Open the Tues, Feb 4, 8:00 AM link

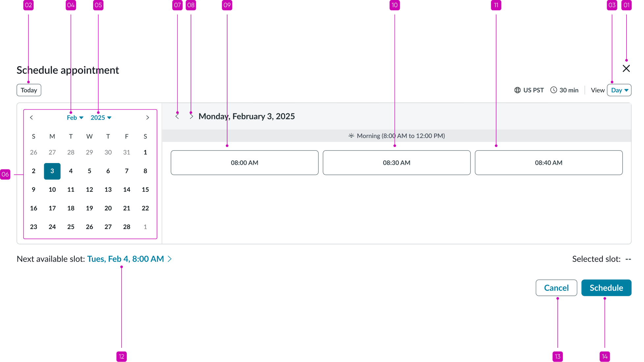point(125,259)
